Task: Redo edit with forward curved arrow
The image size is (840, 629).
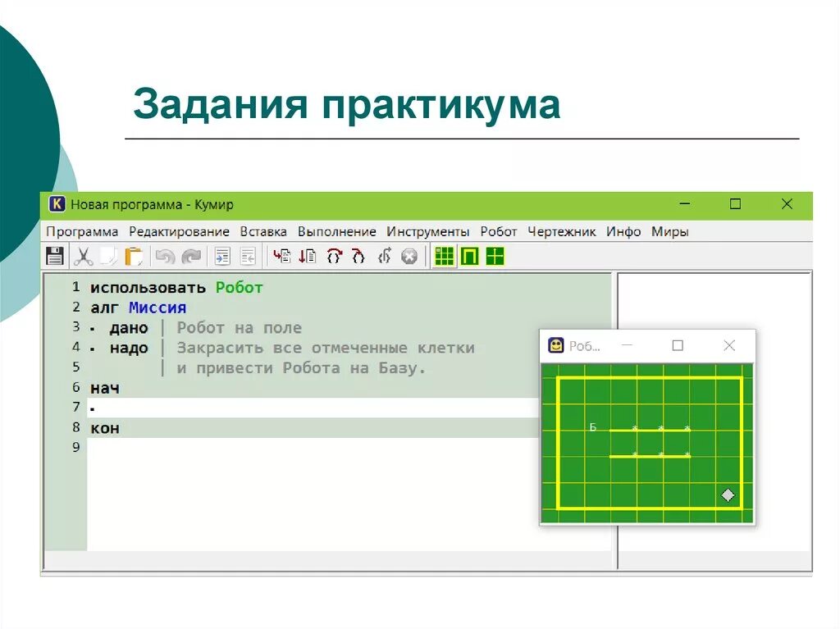Action: [x=191, y=257]
